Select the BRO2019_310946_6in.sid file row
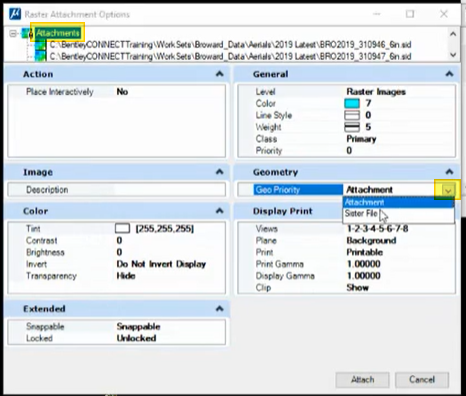The width and height of the screenshot is (466, 396). (x=230, y=45)
